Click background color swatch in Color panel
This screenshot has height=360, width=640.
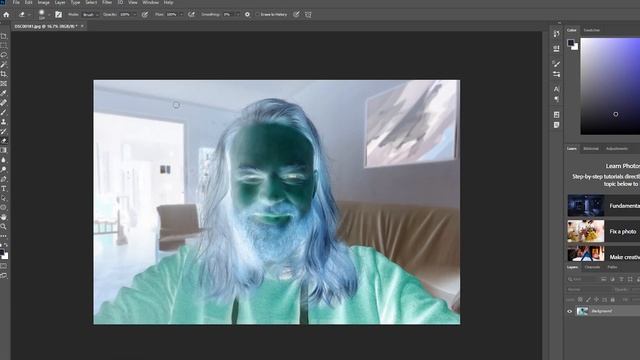[575, 47]
